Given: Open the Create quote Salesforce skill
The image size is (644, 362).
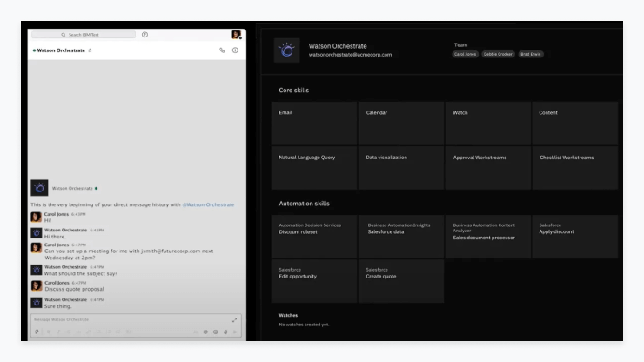Looking at the screenshot, I should click(x=401, y=281).
